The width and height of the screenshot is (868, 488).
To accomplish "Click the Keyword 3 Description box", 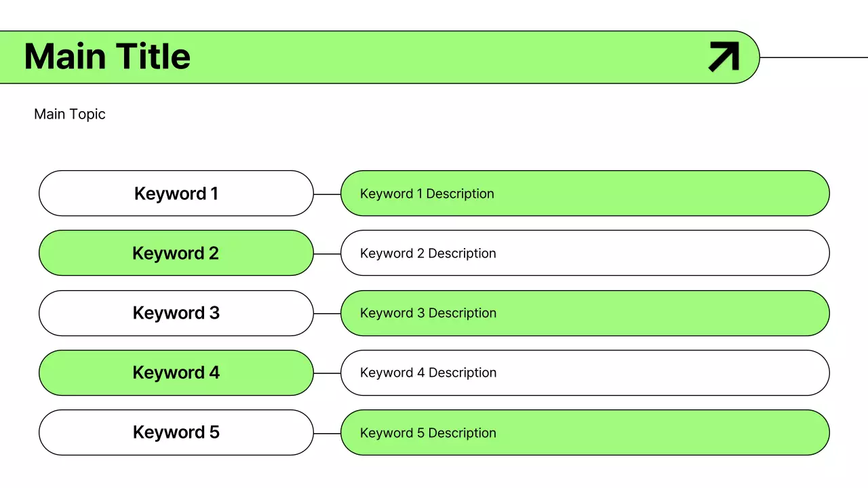I will pos(585,313).
